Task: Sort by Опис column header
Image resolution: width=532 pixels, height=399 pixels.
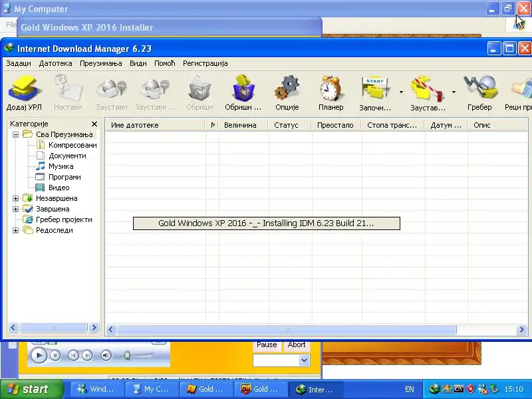Action: point(497,125)
